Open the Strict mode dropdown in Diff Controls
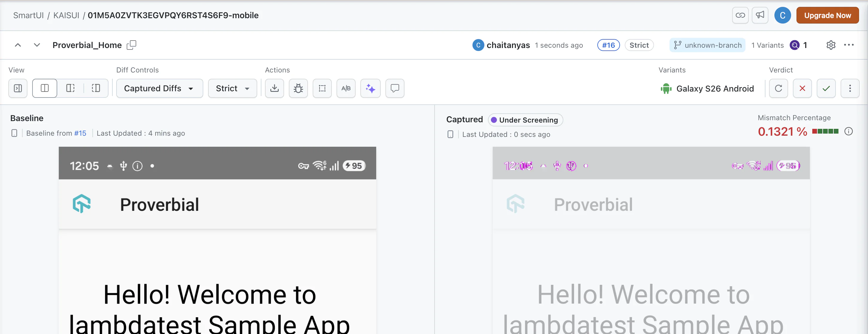Image resolution: width=868 pixels, height=334 pixels. click(232, 88)
